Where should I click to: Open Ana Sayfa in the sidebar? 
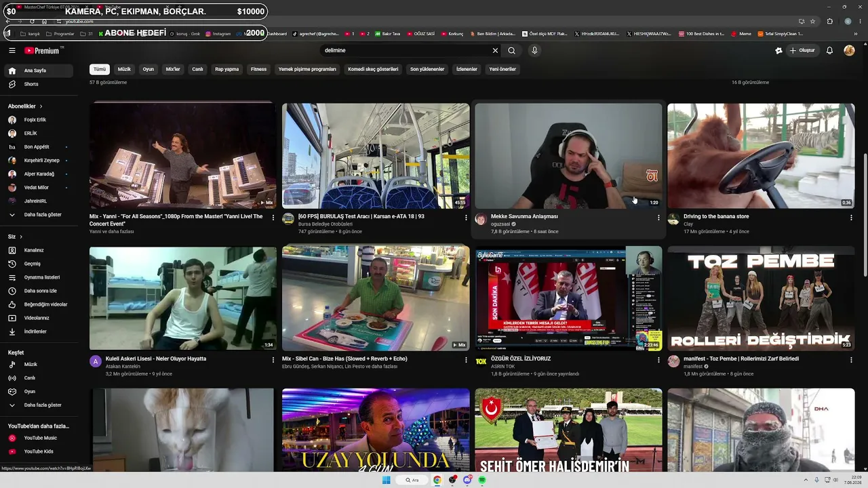[x=39, y=70]
